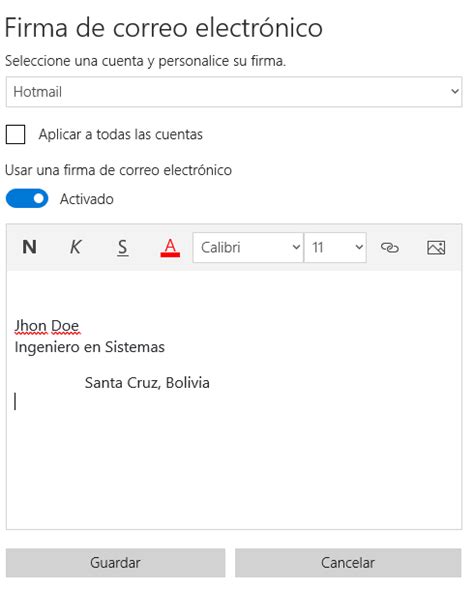Viewport: 474px width, 590px height.
Task: Click the 'Santa Cruz, Bolivia' line
Action: (147, 383)
